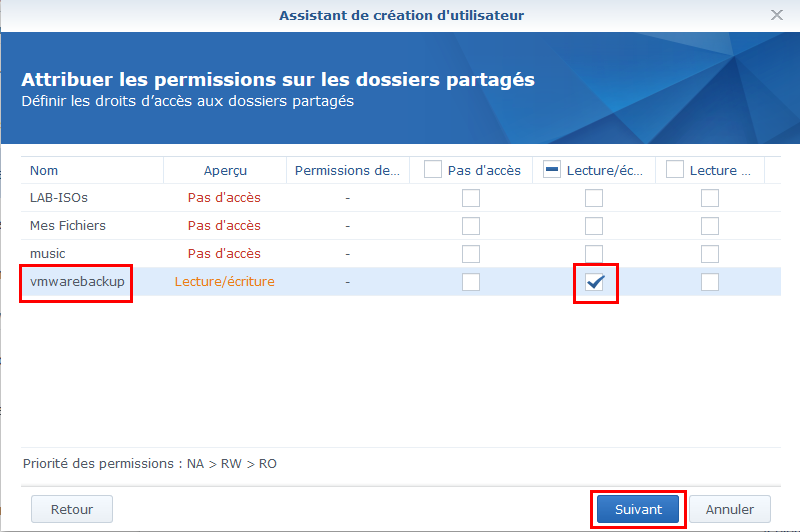Cancel the wizard with Annuler
Viewport: 800px width, 532px height.
[x=730, y=509]
